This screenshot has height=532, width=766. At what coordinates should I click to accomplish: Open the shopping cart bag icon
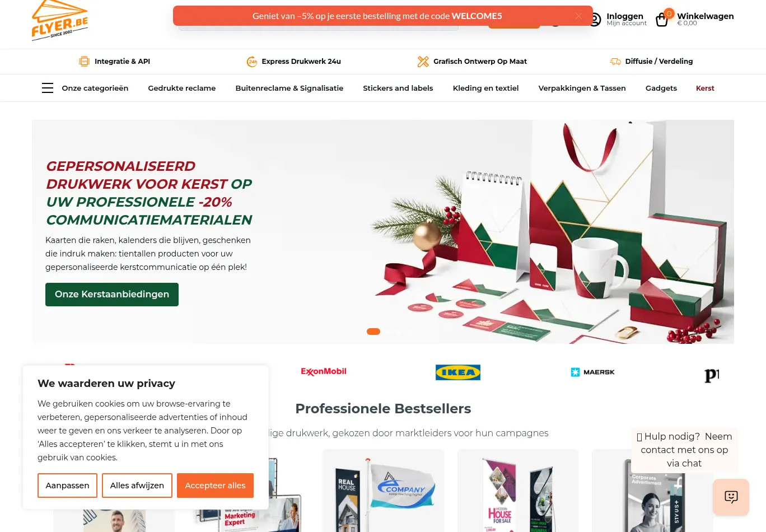pyautogui.click(x=662, y=20)
